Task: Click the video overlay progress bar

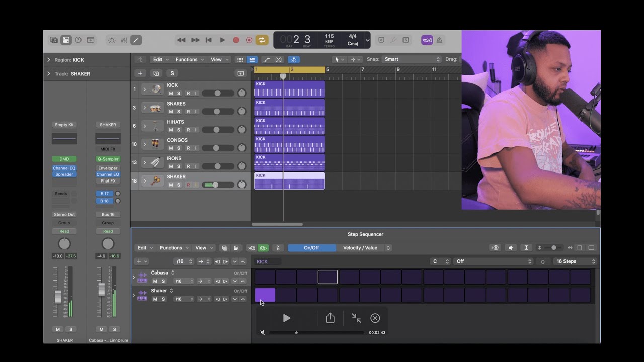Action: (x=316, y=332)
